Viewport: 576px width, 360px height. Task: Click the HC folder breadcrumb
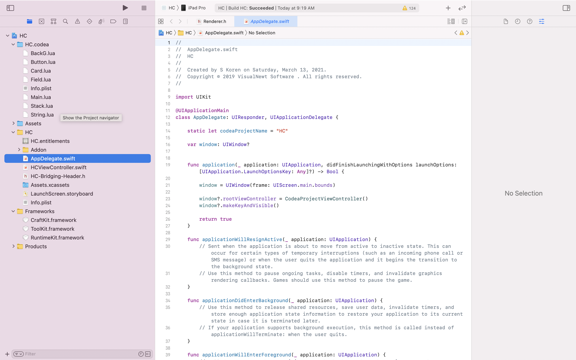pos(185,33)
